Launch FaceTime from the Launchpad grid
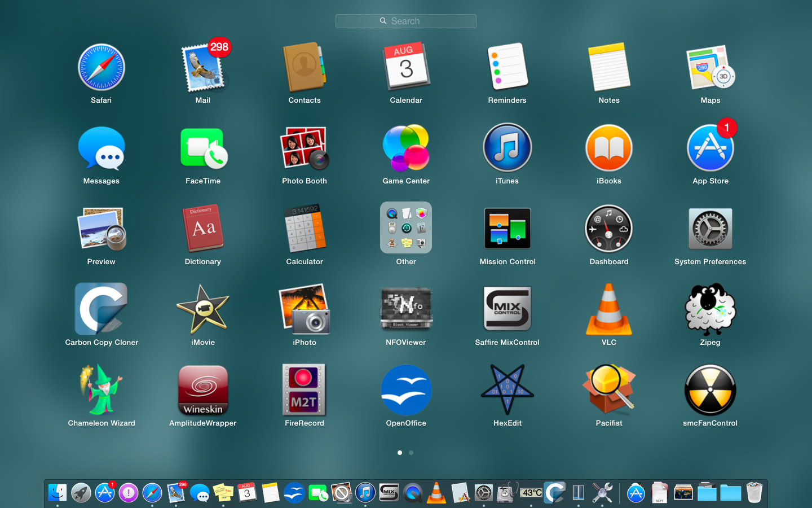The height and width of the screenshot is (508, 812). pyautogui.click(x=203, y=148)
